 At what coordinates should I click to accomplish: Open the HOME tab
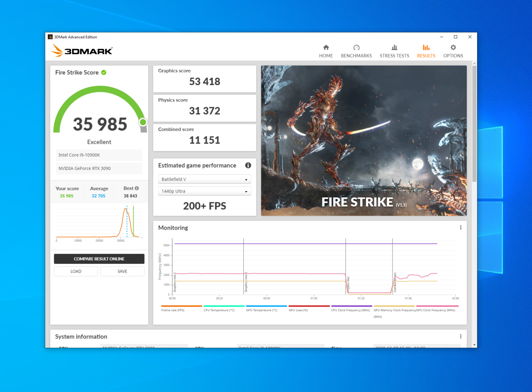coord(326,52)
